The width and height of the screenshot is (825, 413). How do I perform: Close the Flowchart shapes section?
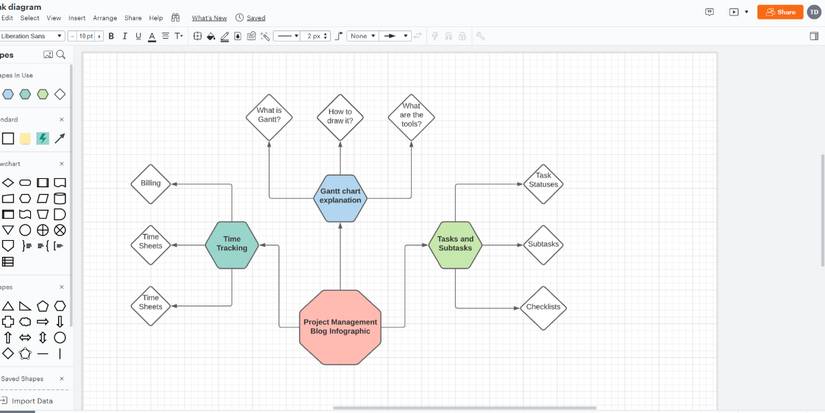point(62,164)
